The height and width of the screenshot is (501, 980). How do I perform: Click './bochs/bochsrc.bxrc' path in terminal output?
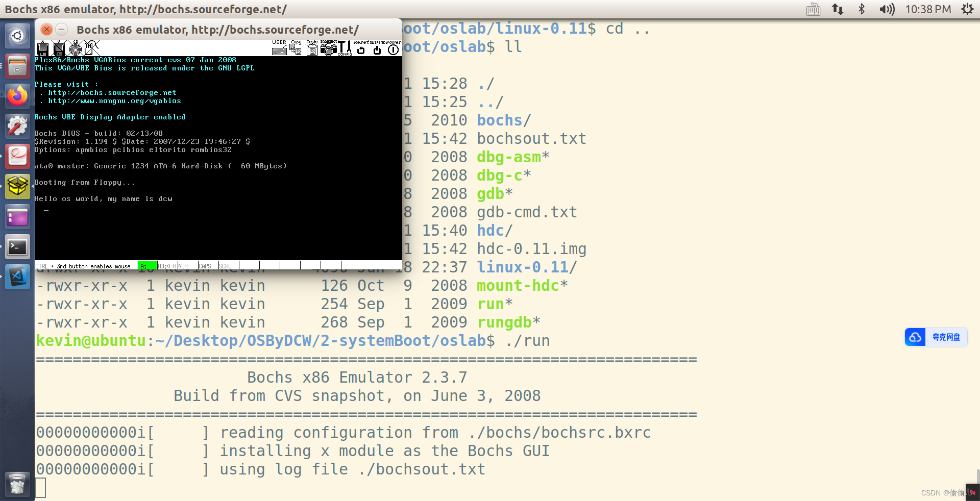[559, 433]
